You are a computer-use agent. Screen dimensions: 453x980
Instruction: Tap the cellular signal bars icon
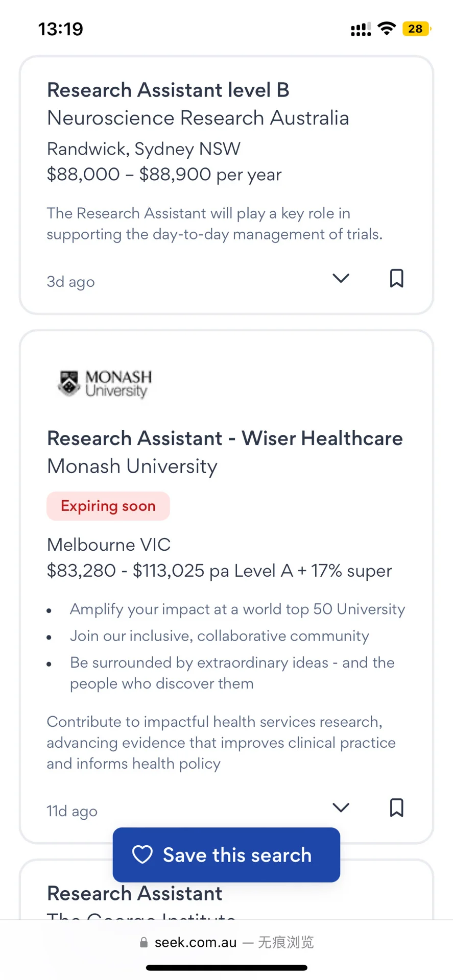point(361,29)
